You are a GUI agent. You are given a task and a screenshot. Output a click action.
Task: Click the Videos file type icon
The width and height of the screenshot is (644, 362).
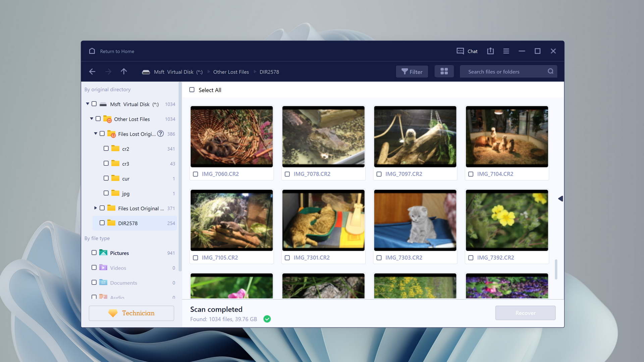[x=103, y=267]
